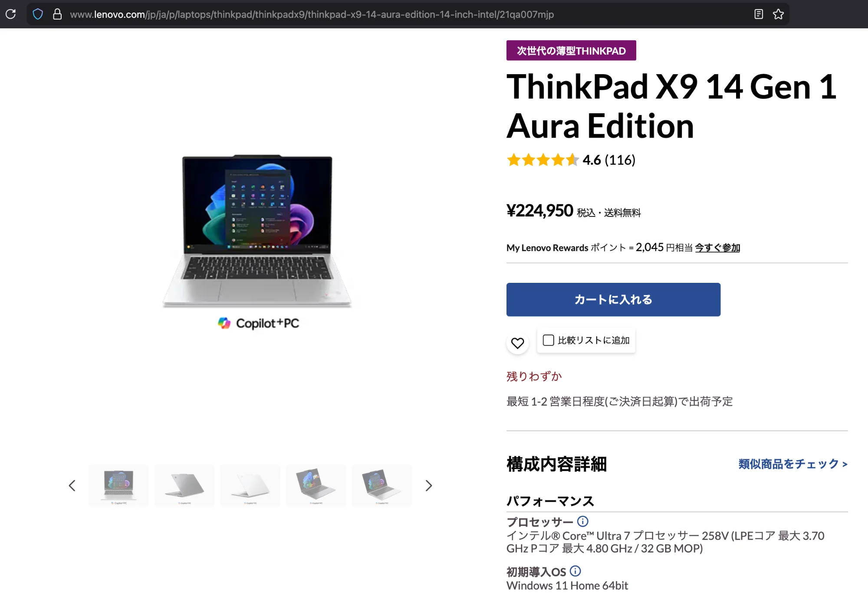868x593 pixels.
Task: Reload the page with the refresh icon
Action: point(11,14)
